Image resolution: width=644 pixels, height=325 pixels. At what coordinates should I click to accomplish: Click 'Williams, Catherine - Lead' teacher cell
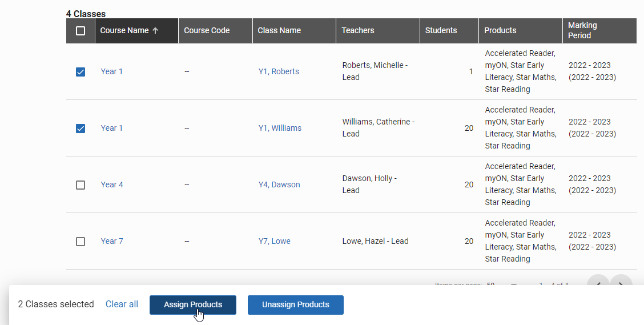pos(379,128)
